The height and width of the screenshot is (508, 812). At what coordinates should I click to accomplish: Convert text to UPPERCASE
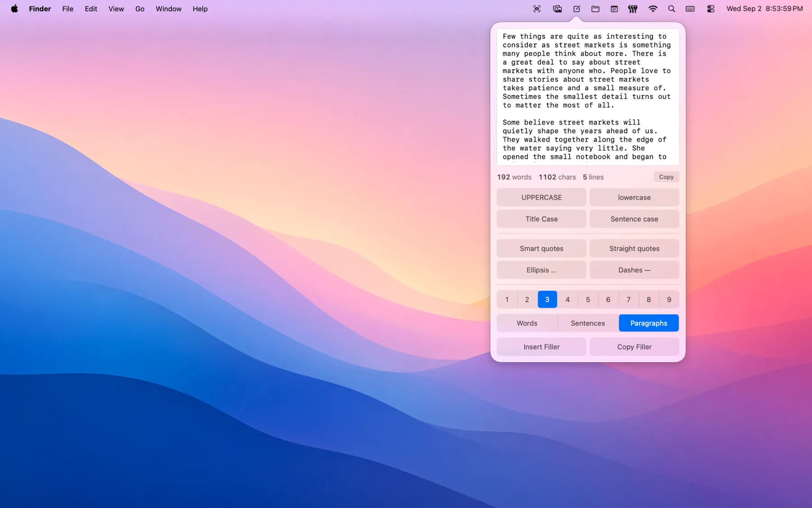tap(541, 197)
